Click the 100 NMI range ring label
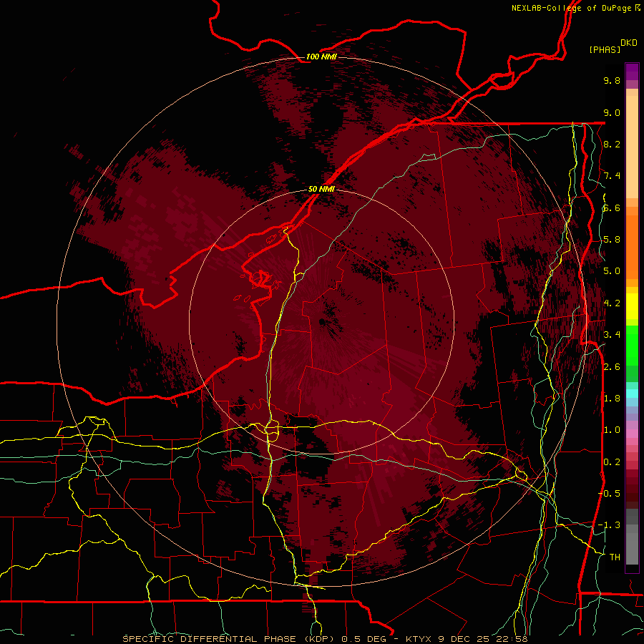 (321, 57)
